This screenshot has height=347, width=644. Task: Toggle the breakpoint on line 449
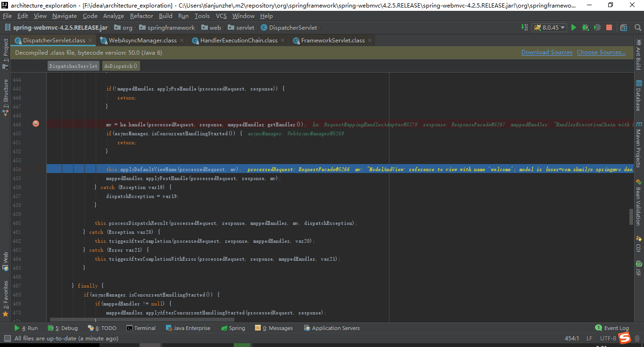tap(36, 124)
